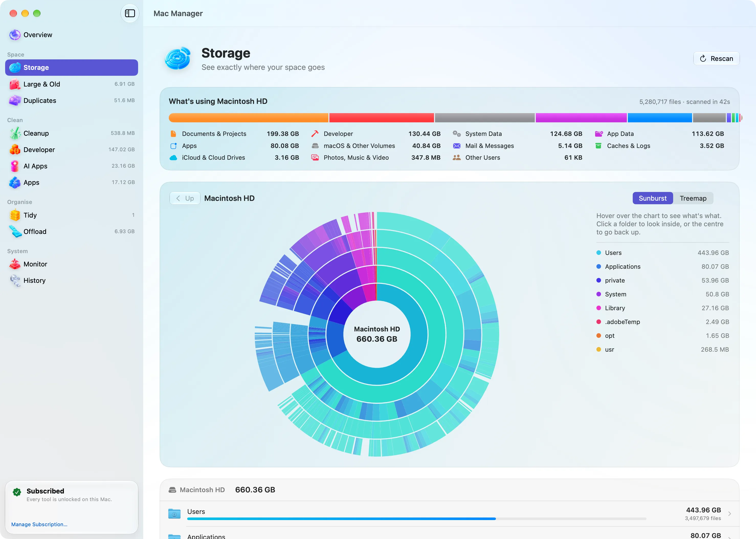This screenshot has width=756, height=539.
Task: Select Users in the chart legend
Action: tap(662, 253)
